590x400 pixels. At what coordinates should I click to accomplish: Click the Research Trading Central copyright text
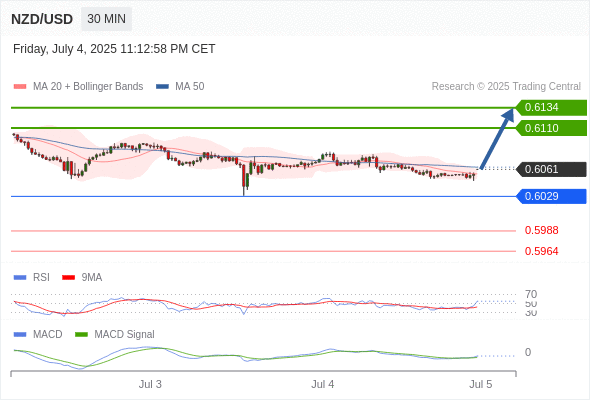[x=506, y=87]
